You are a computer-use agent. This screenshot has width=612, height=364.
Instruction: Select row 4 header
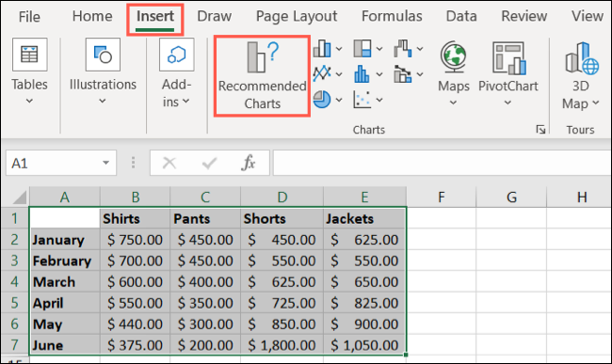[x=15, y=281]
